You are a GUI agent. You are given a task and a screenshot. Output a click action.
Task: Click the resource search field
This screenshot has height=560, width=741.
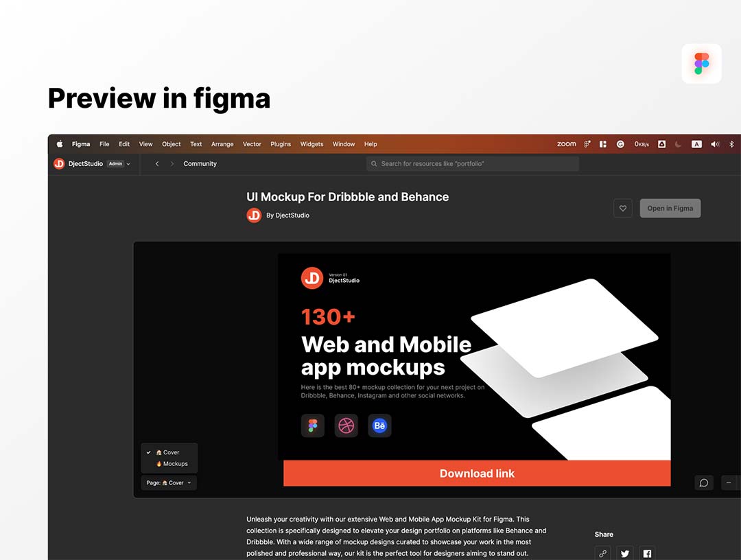coord(473,164)
